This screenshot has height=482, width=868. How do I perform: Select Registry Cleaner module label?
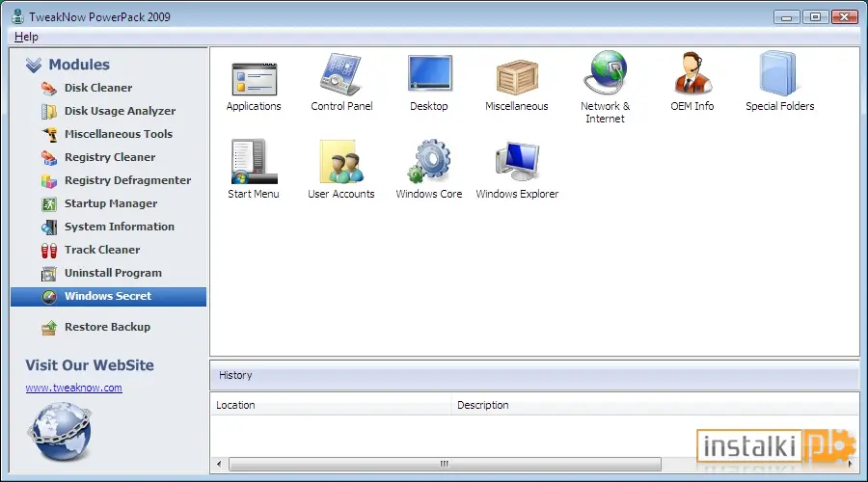pos(110,157)
